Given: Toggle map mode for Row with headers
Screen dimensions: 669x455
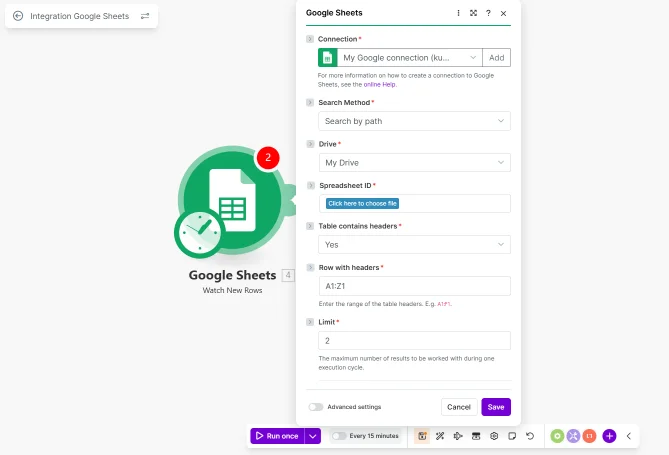Looking at the screenshot, I should coord(311,267).
